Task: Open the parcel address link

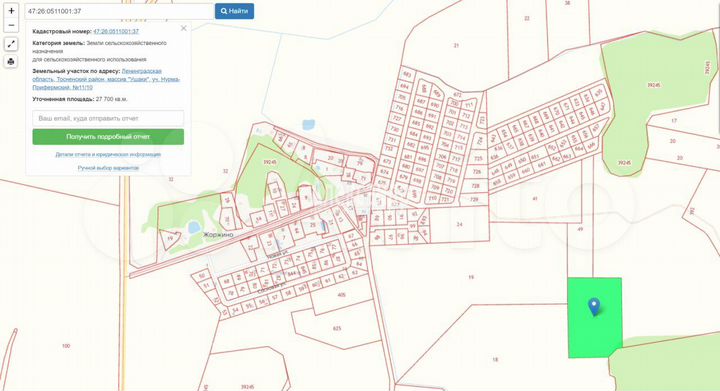Action: 106,79
